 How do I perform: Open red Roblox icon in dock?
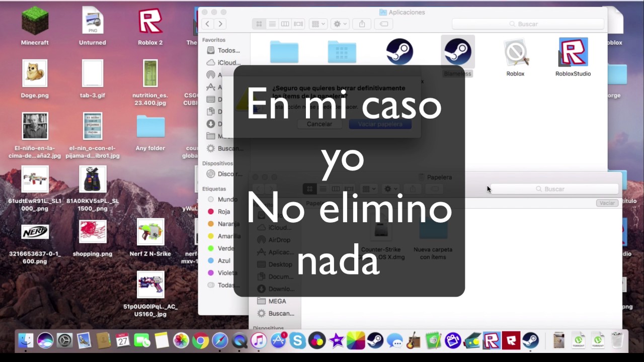511,341
